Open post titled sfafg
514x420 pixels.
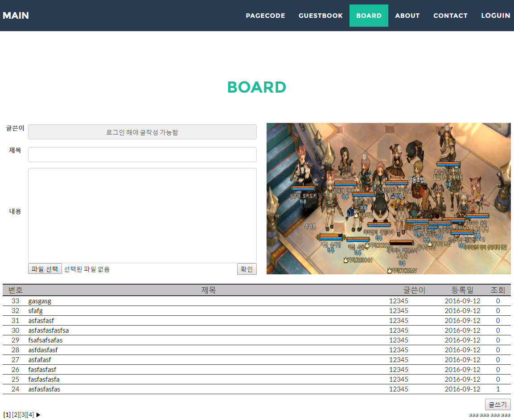[35, 311]
